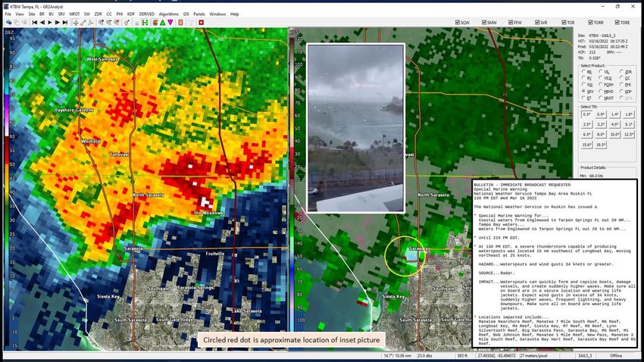
Task: Open the Help menu
Action: pos(235,14)
